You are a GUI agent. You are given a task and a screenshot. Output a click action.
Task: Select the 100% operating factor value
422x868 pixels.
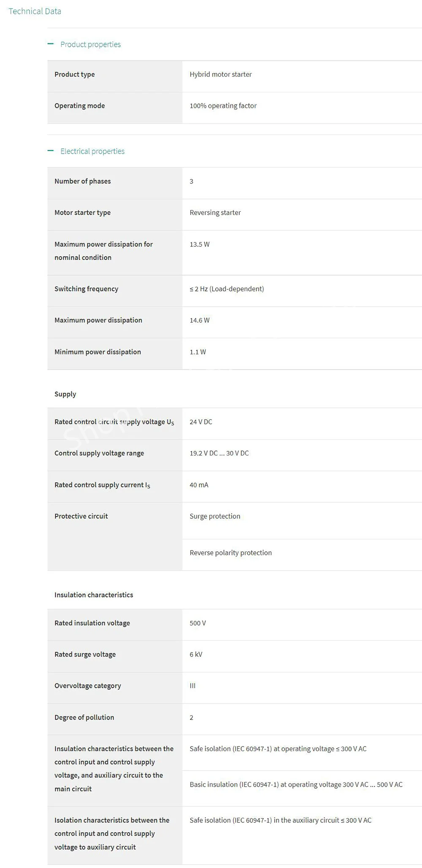[223, 105]
